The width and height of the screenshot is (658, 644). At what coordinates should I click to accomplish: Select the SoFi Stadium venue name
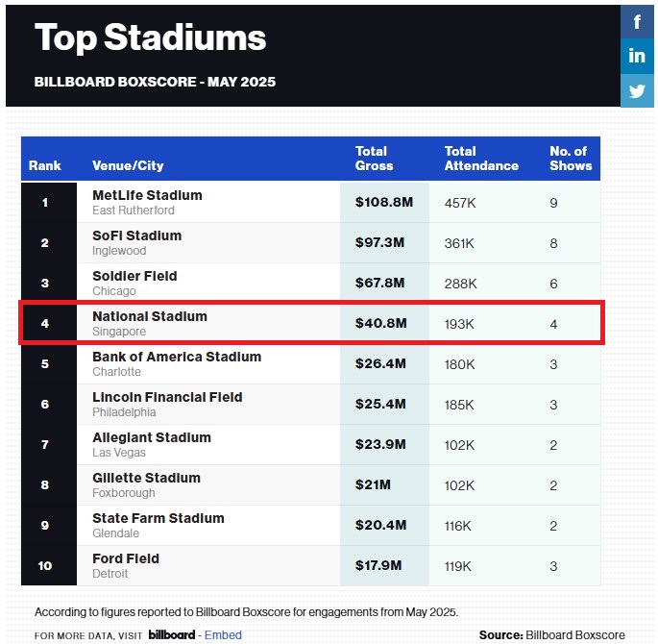pos(136,235)
